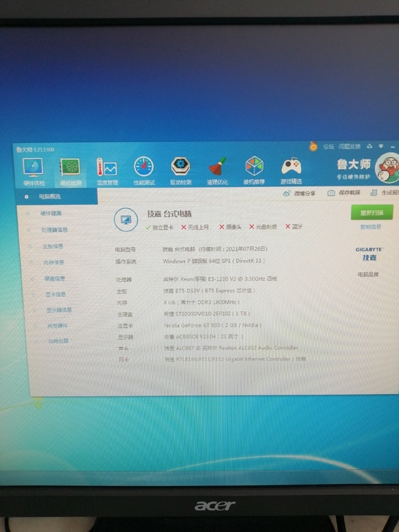Select the 硬件检测 hardware detection icon

[x=70, y=172]
